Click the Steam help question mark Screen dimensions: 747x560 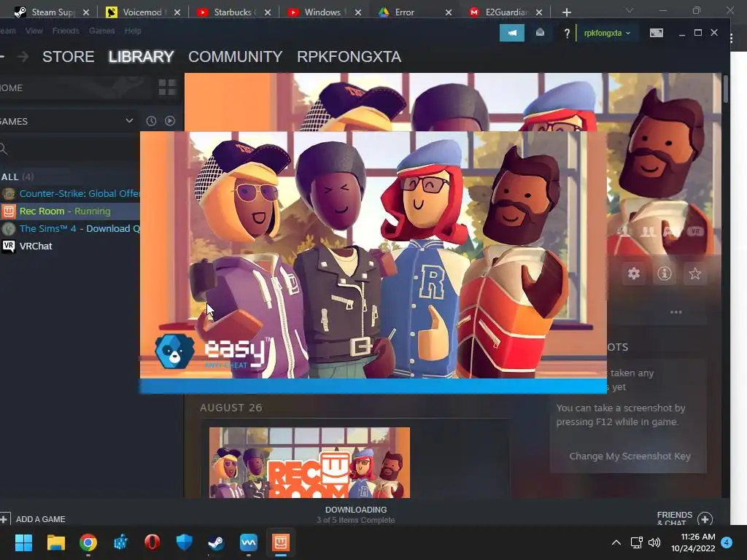566,34
